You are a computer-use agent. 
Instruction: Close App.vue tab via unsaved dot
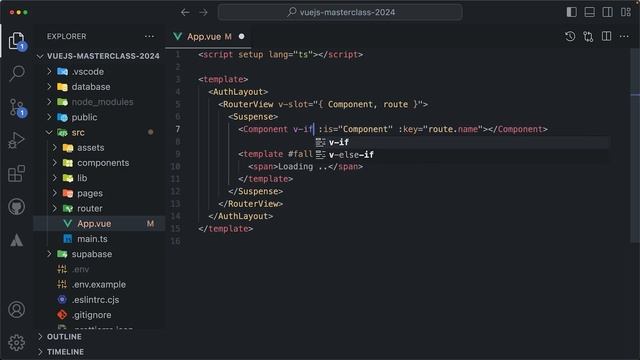click(241, 36)
